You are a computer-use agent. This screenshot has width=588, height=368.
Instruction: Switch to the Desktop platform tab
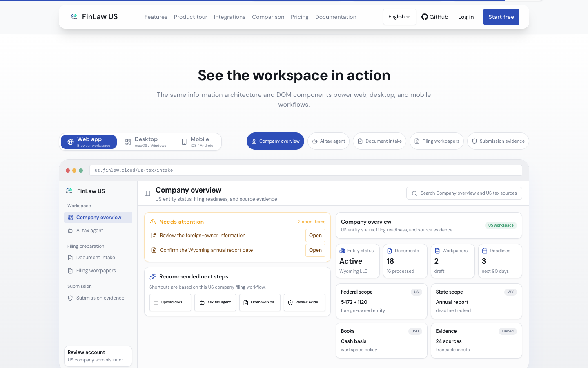tap(146, 142)
